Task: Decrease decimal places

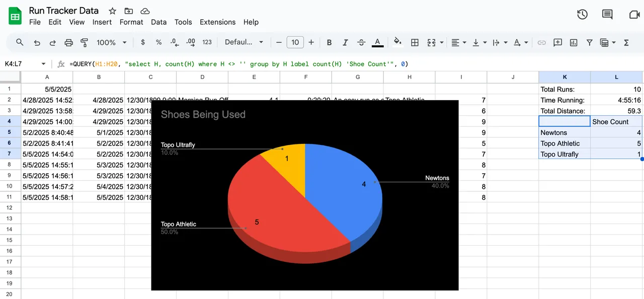Action: [174, 42]
